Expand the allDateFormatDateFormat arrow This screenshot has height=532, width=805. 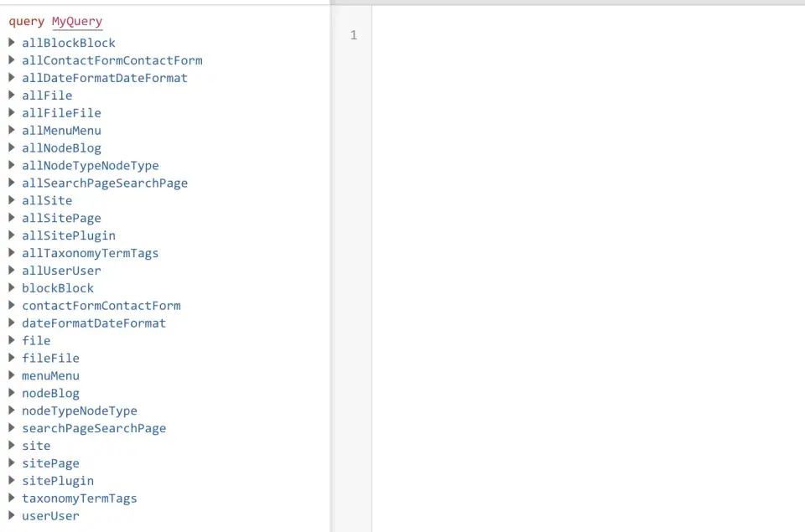tap(11, 77)
